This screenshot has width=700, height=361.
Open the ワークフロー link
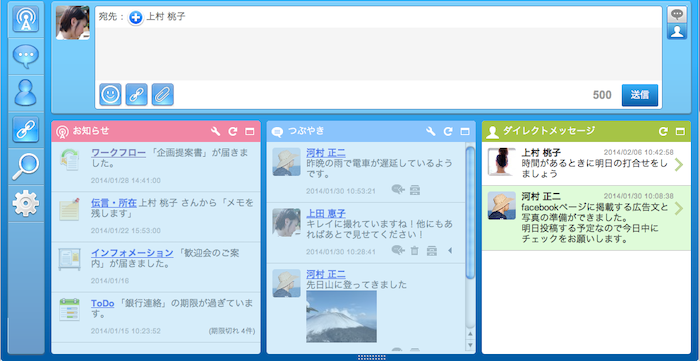pos(118,153)
